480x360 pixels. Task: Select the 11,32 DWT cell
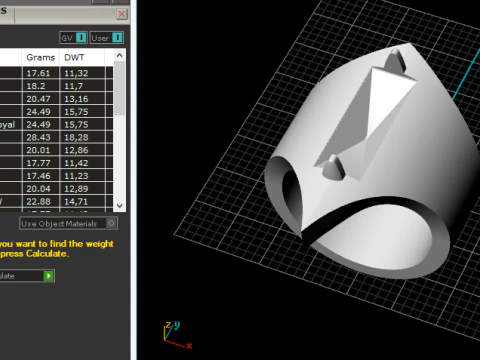coord(82,73)
